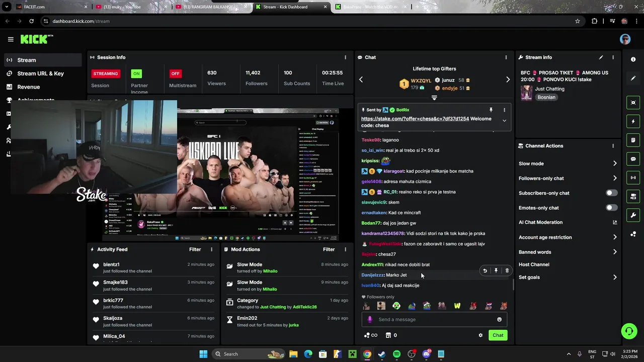Image resolution: width=644 pixels, height=362 pixels.
Task: Open the user profile avatar menu
Action: [x=625, y=40]
